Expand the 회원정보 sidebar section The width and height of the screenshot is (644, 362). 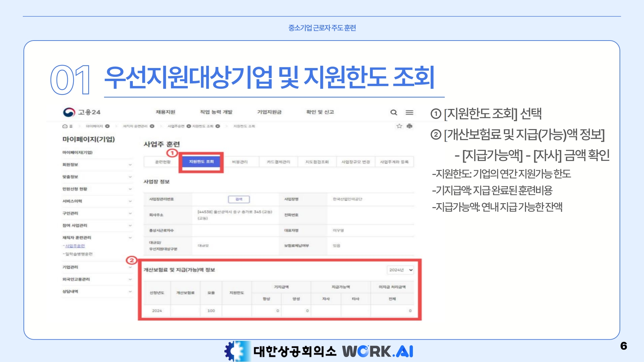[x=130, y=165]
